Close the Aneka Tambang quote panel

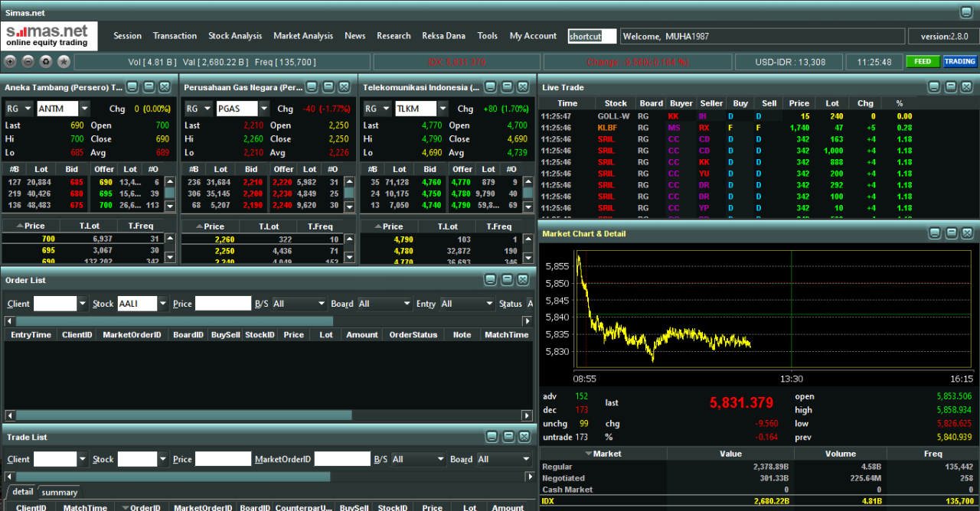click(165, 87)
